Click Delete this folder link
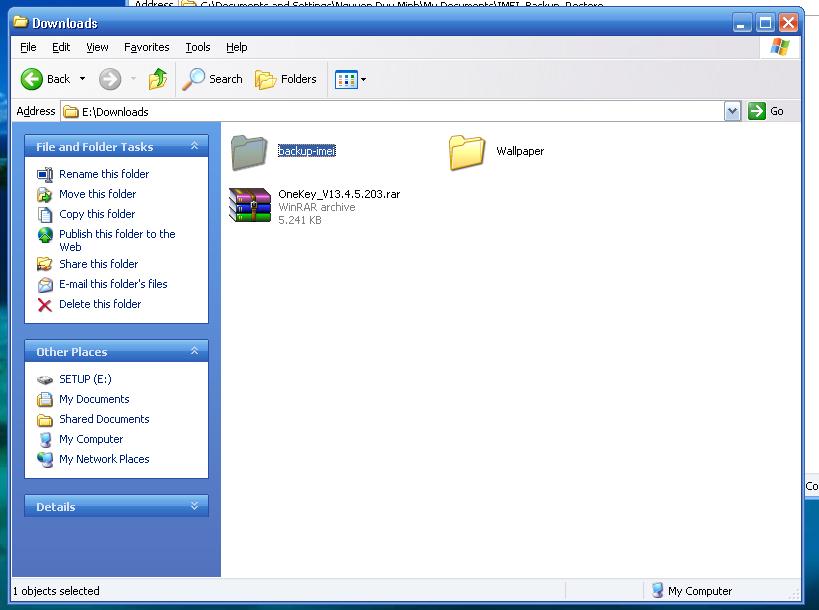The width and height of the screenshot is (819, 610). (x=100, y=303)
